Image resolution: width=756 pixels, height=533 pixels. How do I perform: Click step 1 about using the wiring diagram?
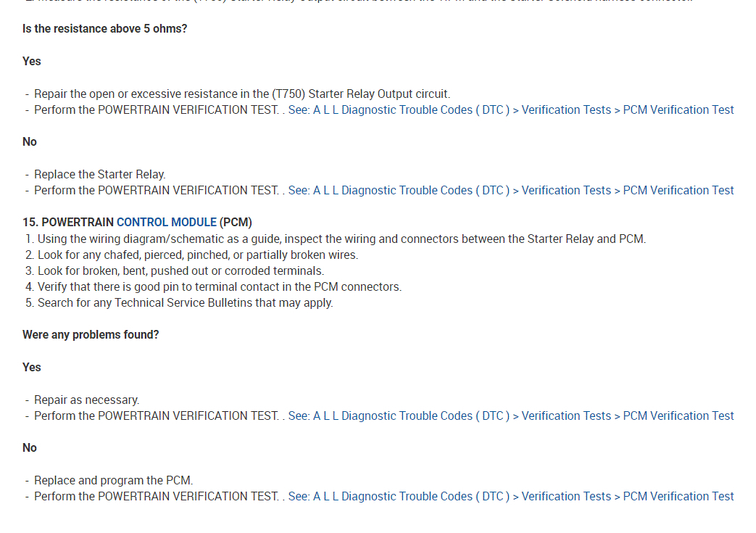pyautogui.click(x=341, y=239)
